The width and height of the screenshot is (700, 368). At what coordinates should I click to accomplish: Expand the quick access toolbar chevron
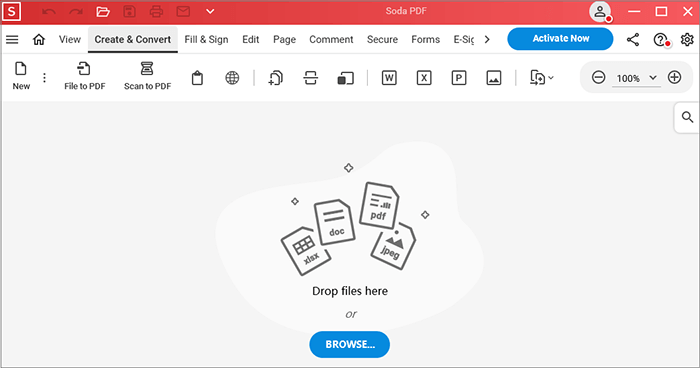point(210,12)
